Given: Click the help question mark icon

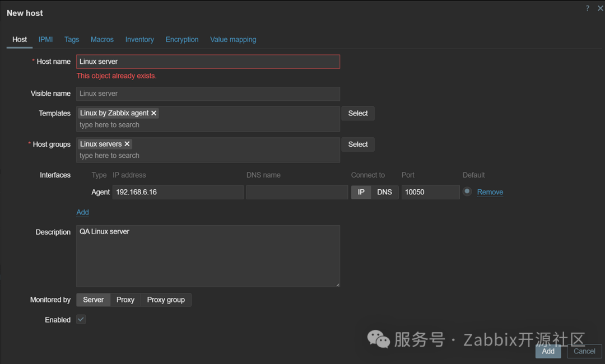Looking at the screenshot, I should (x=587, y=8).
